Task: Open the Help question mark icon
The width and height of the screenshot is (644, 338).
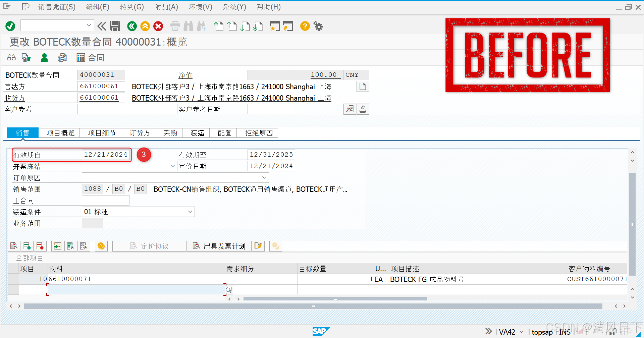Action: tap(305, 26)
